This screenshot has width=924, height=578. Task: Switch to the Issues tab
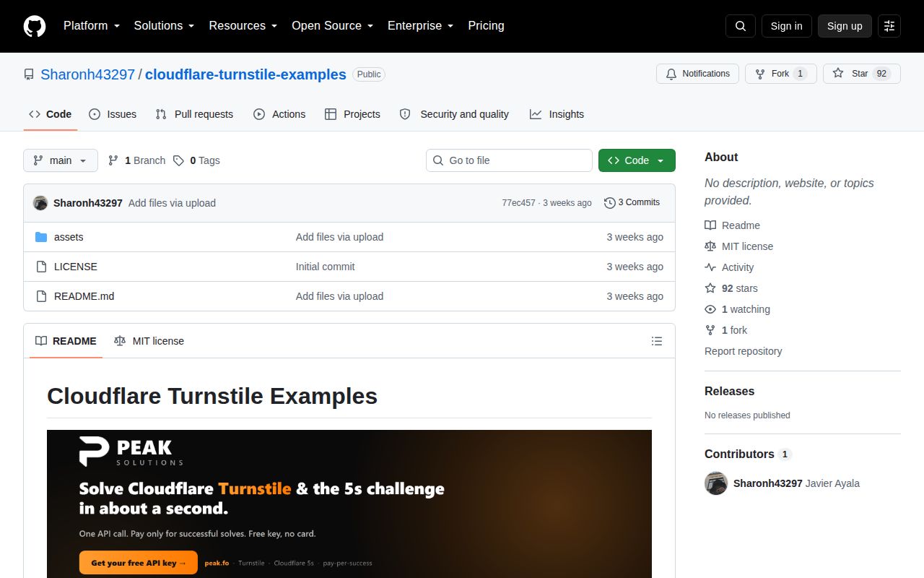tap(113, 114)
